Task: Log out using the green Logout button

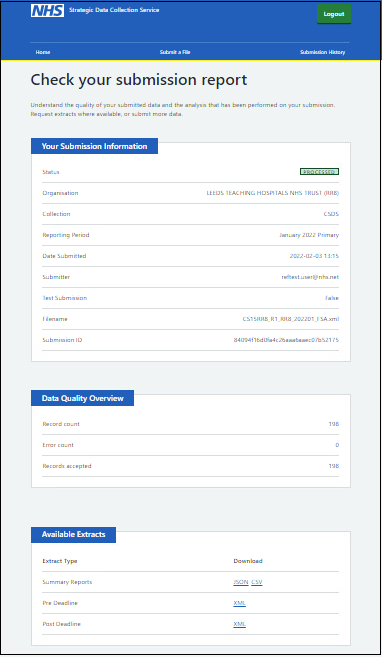Action: click(x=334, y=14)
